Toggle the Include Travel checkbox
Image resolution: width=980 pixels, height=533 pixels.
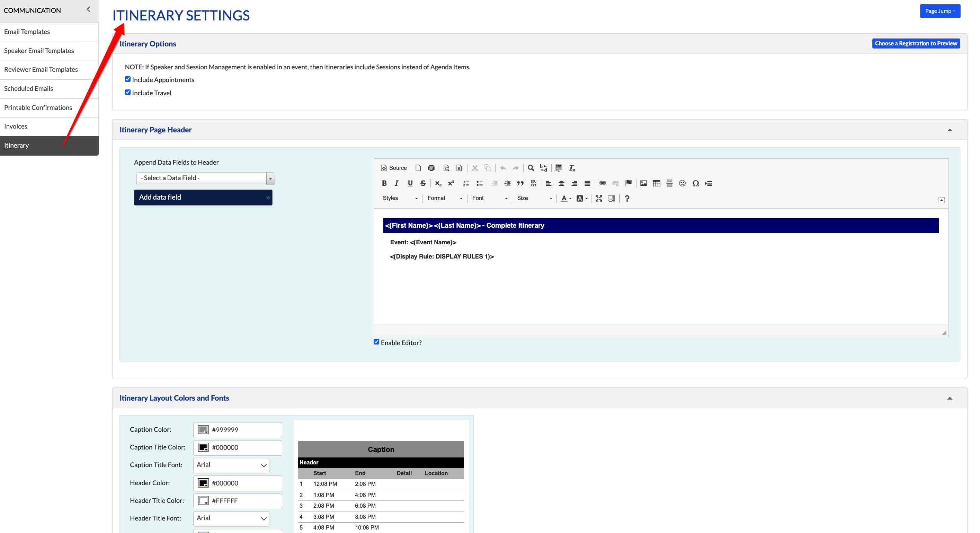click(x=128, y=93)
